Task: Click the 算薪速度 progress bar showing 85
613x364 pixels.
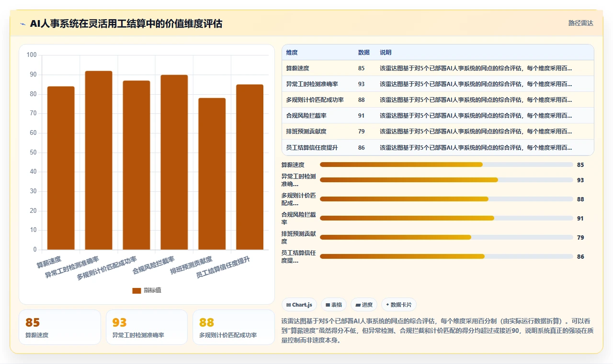Action: point(446,165)
